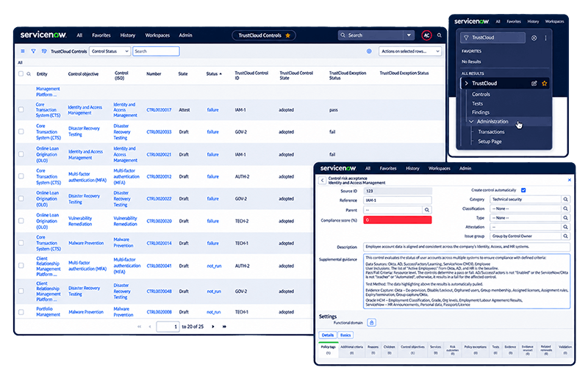Viewport: 588px width, 392px height.
Task: Toggle the select-all rows checkbox
Action: click(21, 73)
